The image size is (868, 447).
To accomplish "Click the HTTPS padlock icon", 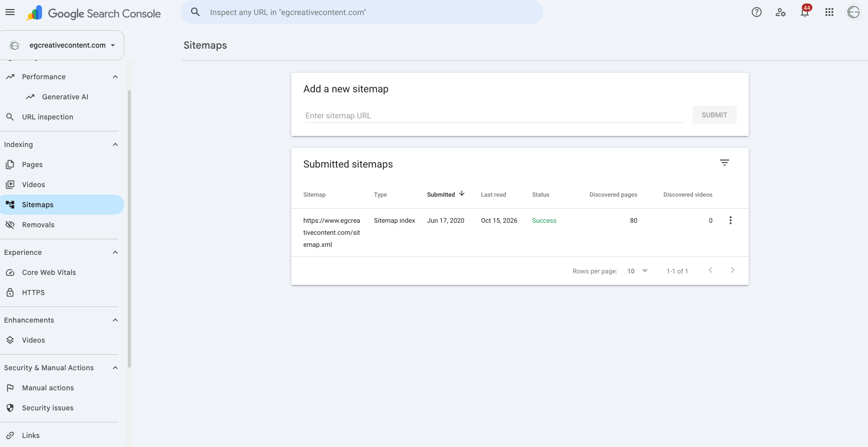I will 10,292.
